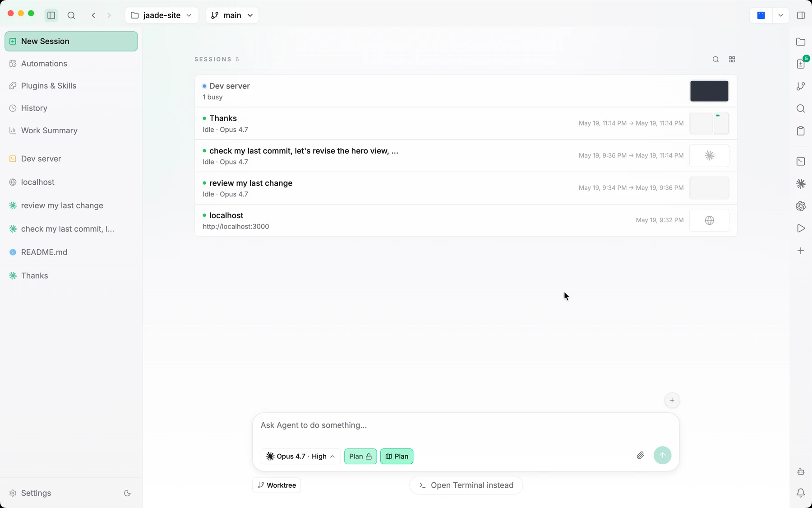
Task: Go back with the left arrow
Action: 93,15
